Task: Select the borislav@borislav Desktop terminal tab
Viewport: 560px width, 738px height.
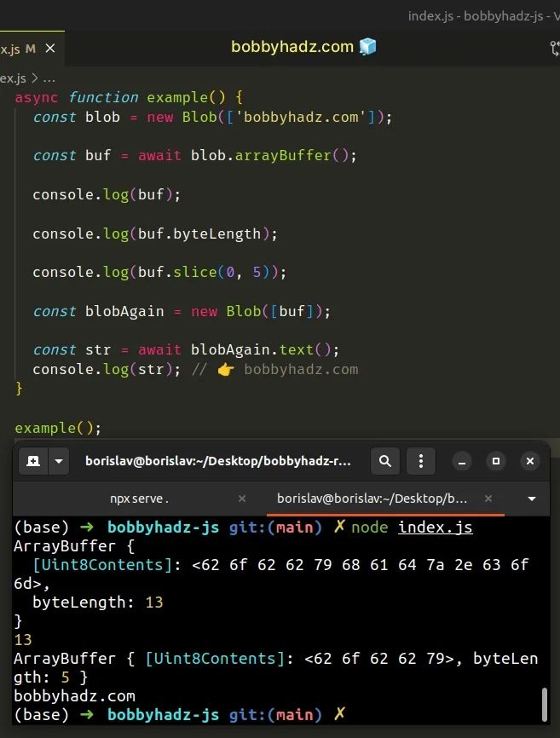Action: click(372, 499)
